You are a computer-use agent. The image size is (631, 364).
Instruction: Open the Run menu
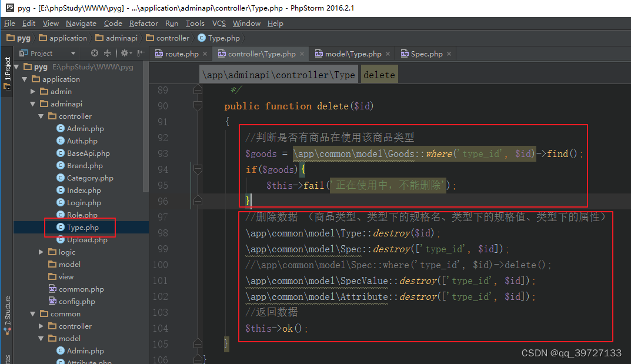tap(172, 24)
